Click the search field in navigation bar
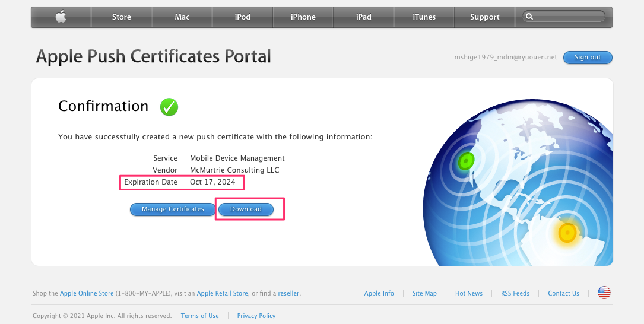Screen dimensions: 644x324 tap(563, 17)
